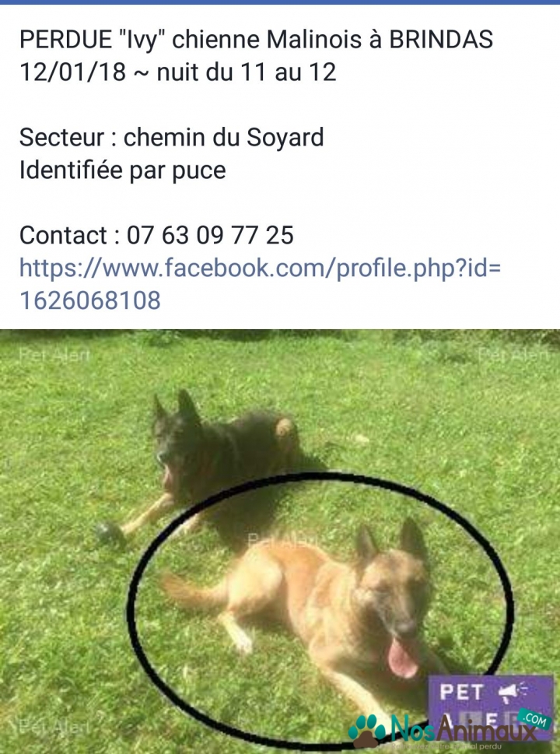Click the blue header bar at the top
The image size is (560, 754).
pos(280,2)
